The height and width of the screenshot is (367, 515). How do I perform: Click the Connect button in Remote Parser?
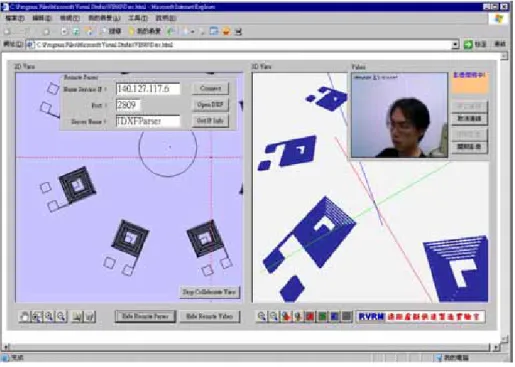[x=210, y=88]
